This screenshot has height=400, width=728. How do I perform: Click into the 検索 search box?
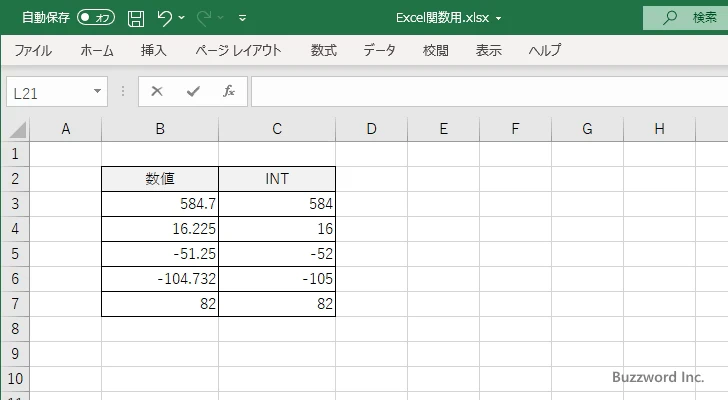685,18
